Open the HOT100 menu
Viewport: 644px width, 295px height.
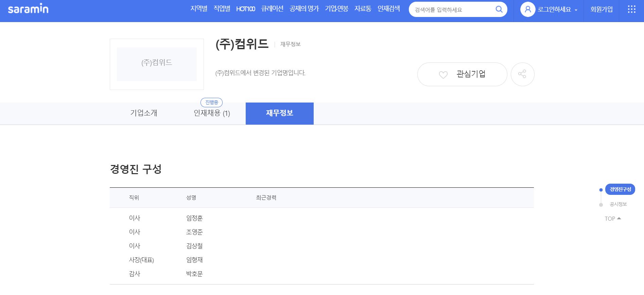[x=245, y=9]
